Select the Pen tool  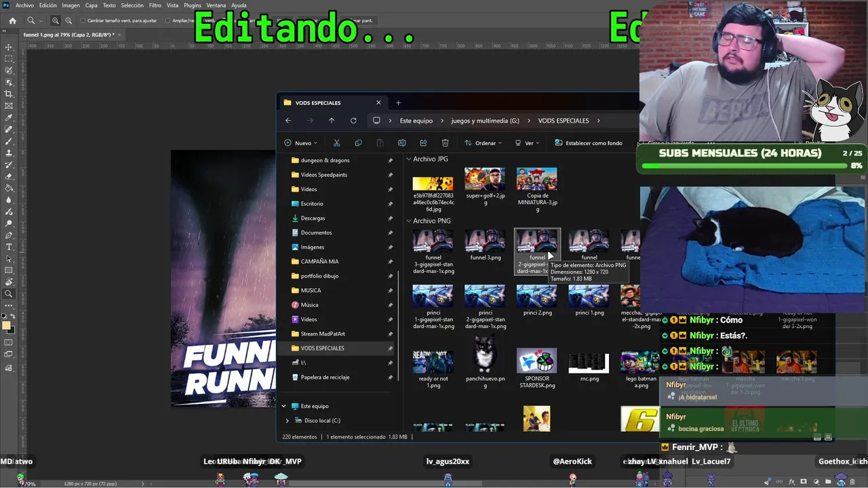9,235
